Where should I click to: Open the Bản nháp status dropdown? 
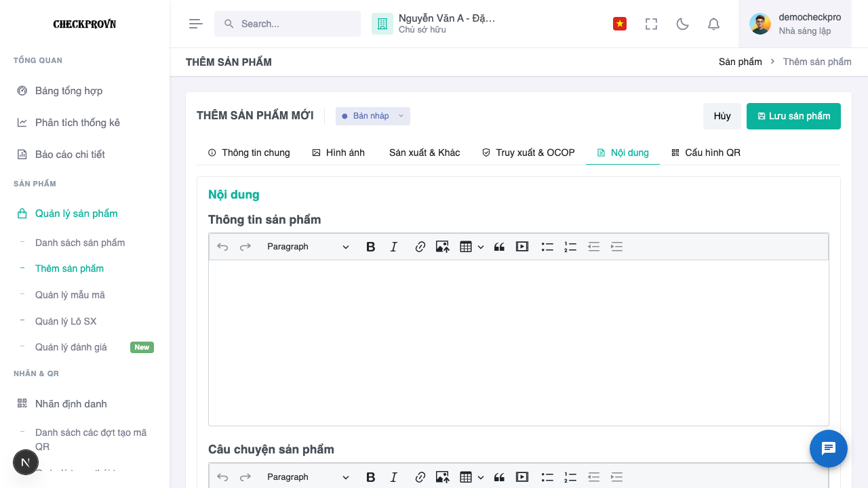tap(373, 116)
